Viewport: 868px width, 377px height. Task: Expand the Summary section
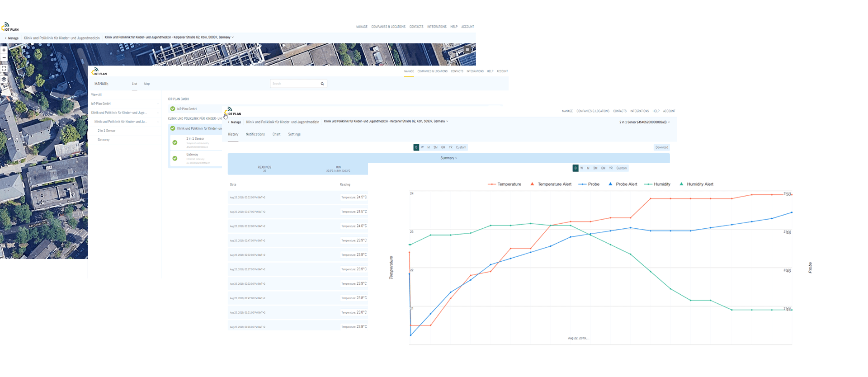(449, 158)
